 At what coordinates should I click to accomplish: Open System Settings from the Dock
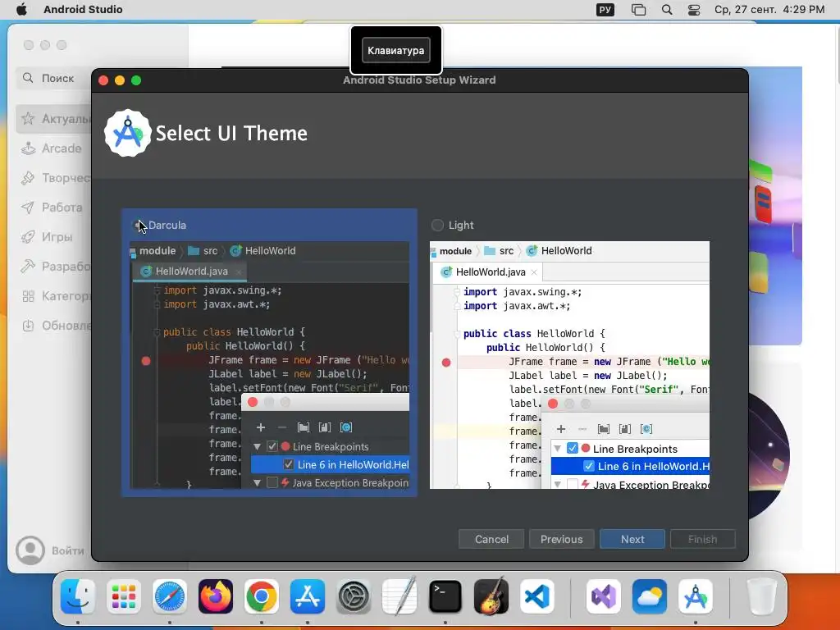click(354, 596)
